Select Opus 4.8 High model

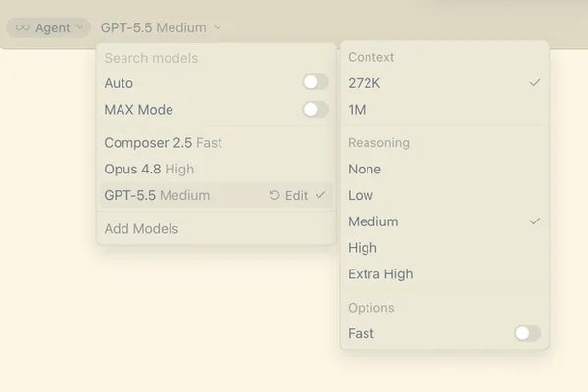tap(217, 170)
